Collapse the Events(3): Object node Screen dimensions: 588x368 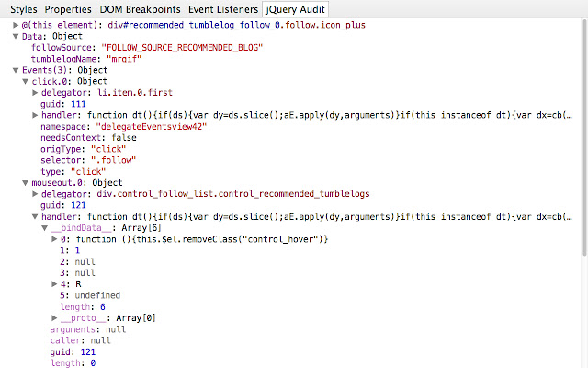(16, 70)
